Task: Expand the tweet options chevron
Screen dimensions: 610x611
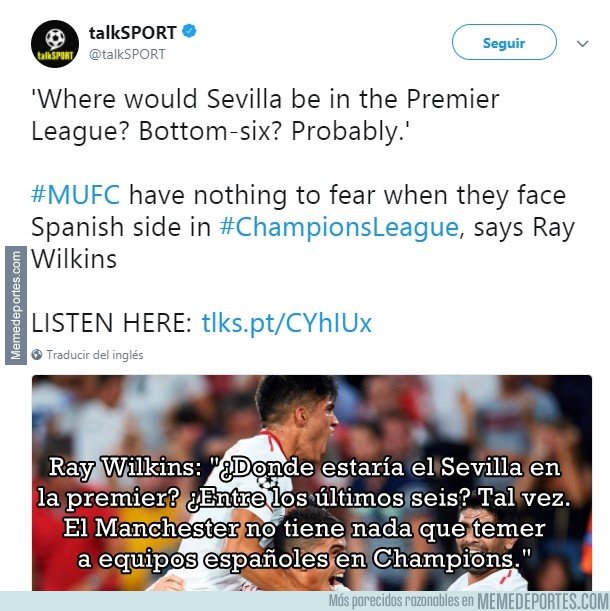Action: [582, 44]
